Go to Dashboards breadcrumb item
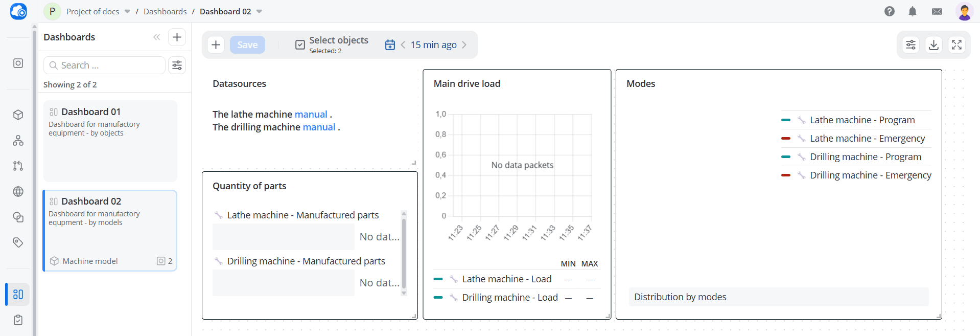Viewport: 980px width, 336px height. click(x=165, y=11)
